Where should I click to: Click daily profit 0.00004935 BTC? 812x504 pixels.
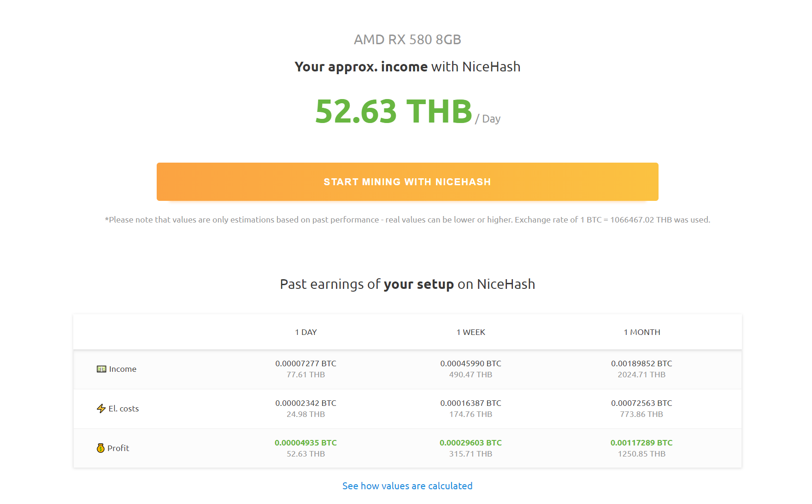pos(306,443)
